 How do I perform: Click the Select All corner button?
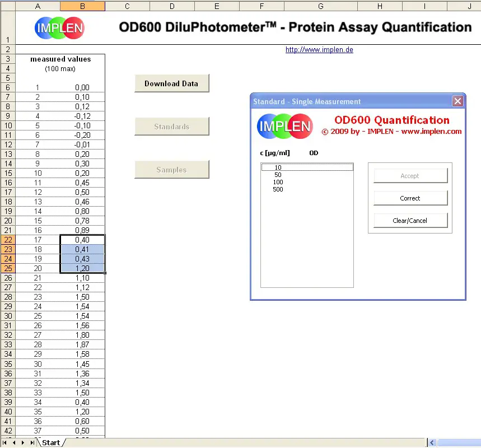7,5
